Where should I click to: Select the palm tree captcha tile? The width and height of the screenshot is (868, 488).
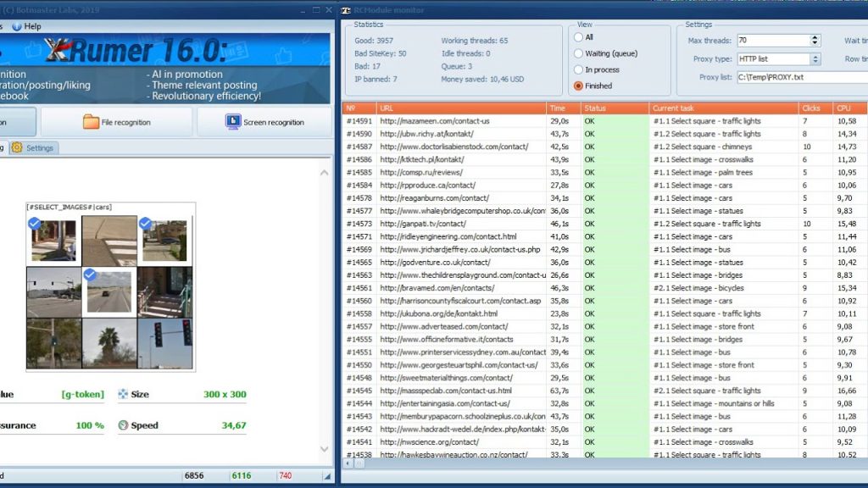109,343
